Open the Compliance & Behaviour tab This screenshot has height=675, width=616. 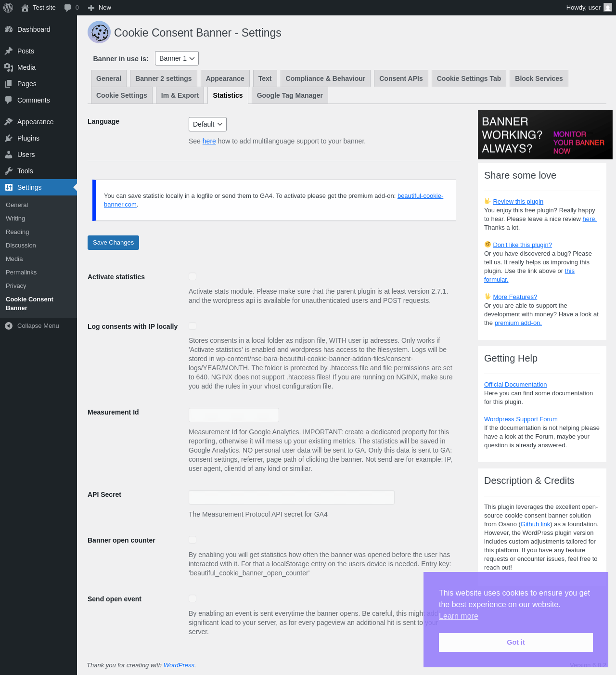pyautogui.click(x=325, y=78)
